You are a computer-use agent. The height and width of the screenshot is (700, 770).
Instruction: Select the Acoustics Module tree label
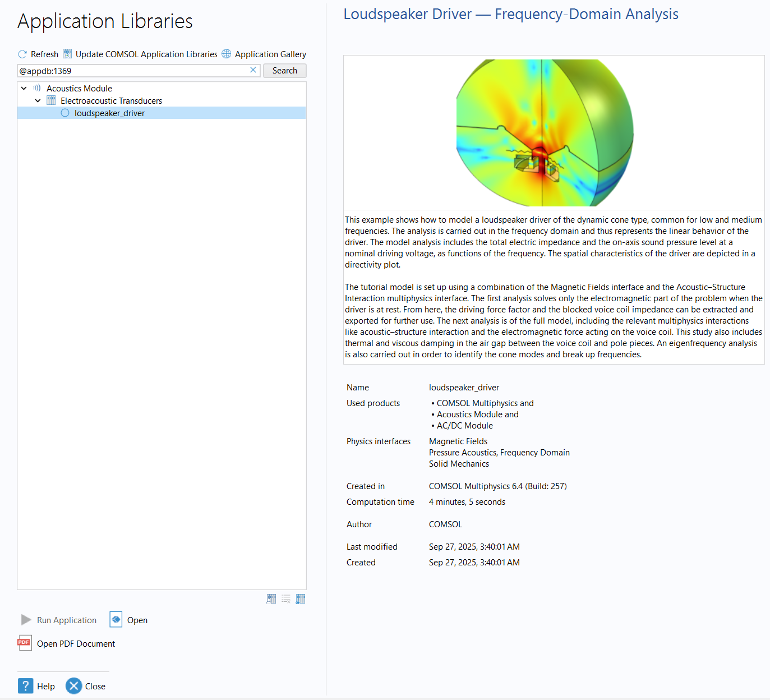(x=79, y=89)
